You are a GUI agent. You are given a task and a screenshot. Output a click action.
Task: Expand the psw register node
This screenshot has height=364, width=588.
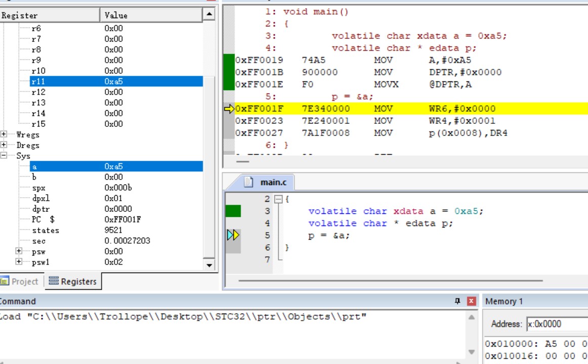click(19, 251)
